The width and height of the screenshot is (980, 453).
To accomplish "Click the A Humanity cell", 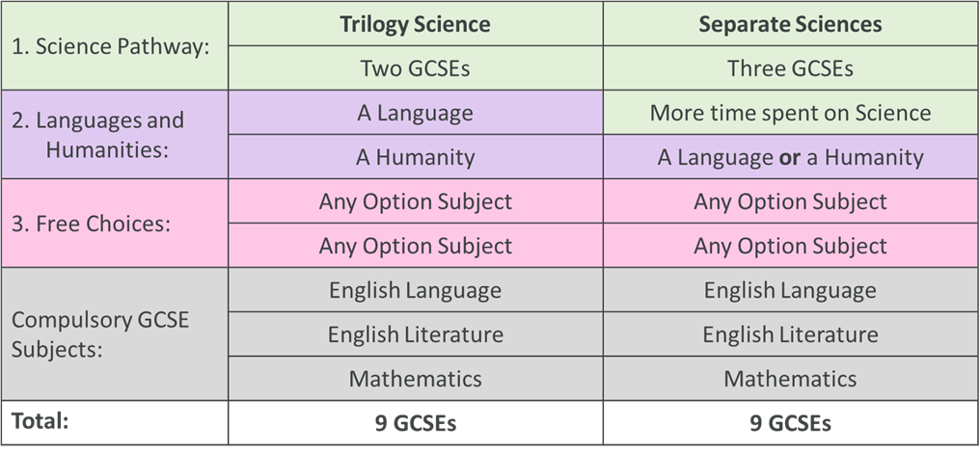I will [x=415, y=157].
